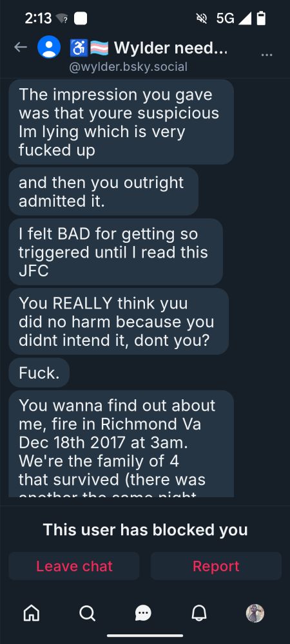Click the Report button
Image resolution: width=290 pixels, height=644 pixels.
pyautogui.click(x=216, y=566)
